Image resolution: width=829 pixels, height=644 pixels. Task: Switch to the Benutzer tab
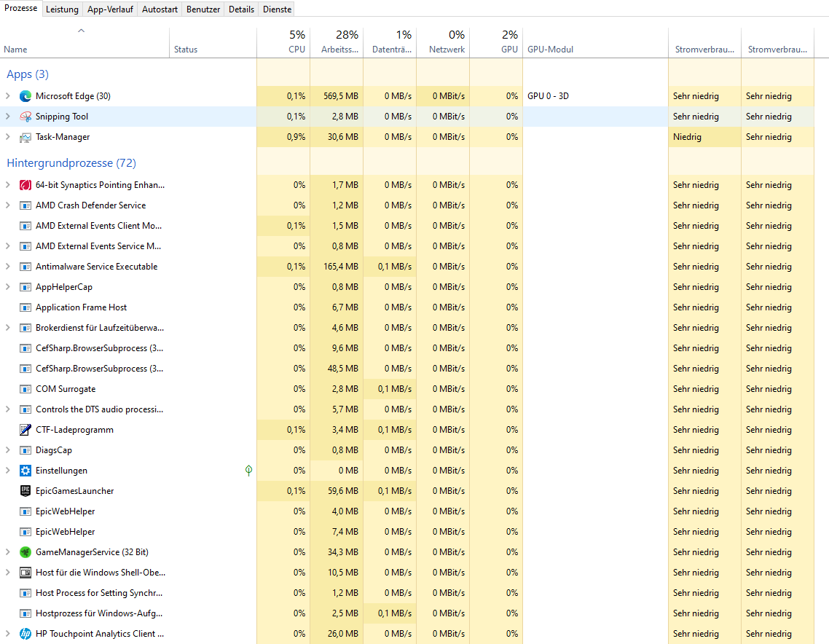[x=203, y=9]
